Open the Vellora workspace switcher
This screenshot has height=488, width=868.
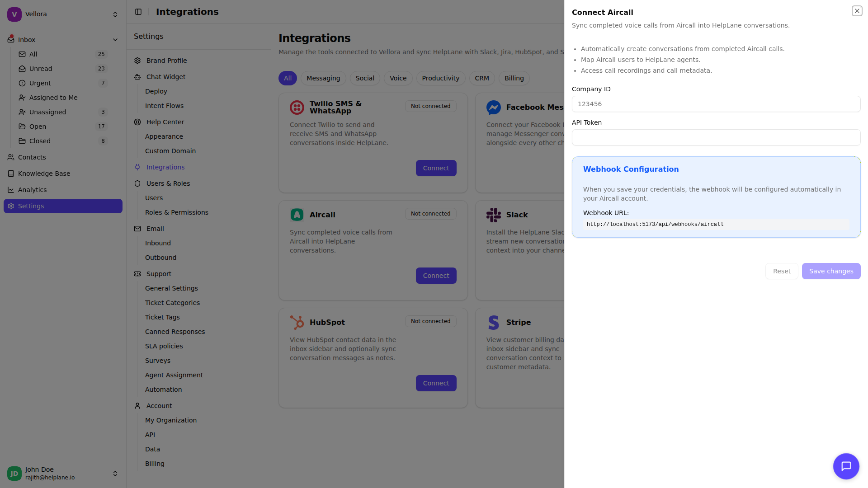[x=63, y=14]
